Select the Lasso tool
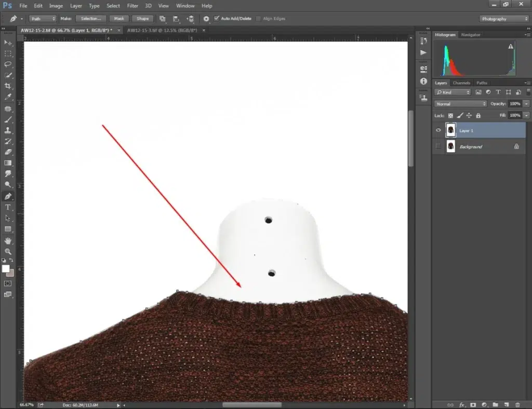Image resolution: width=532 pixels, height=409 pixels. [8, 64]
